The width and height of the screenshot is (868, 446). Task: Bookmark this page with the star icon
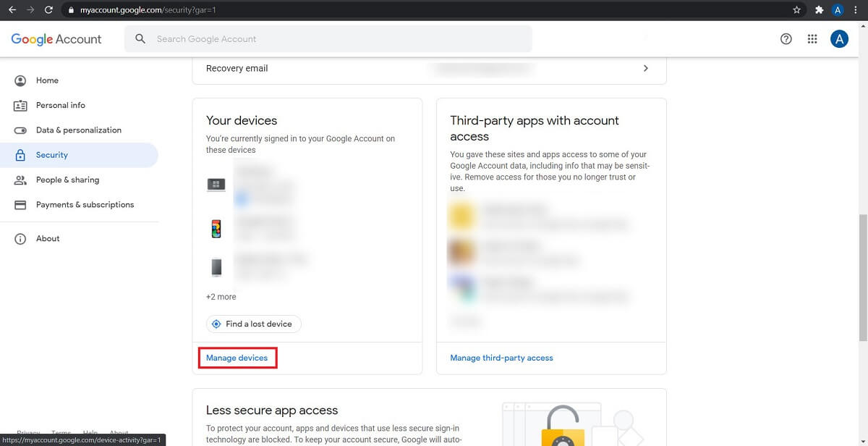(796, 10)
